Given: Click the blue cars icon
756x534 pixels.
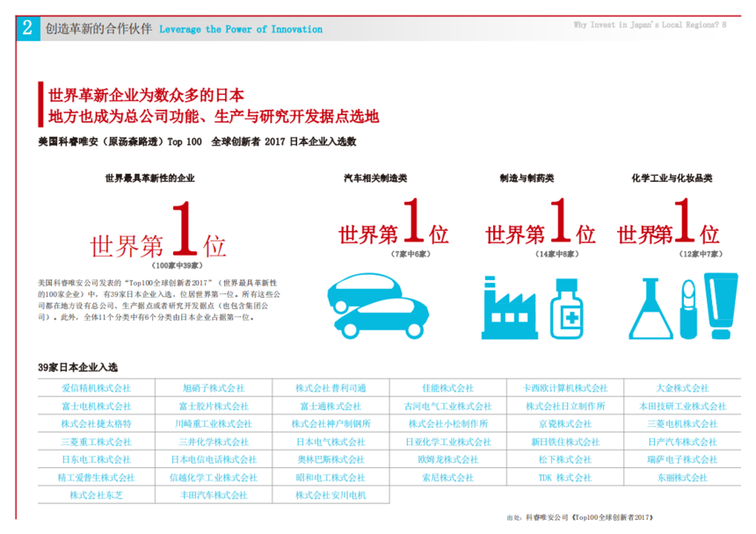Looking at the screenshot, I should (x=378, y=307).
